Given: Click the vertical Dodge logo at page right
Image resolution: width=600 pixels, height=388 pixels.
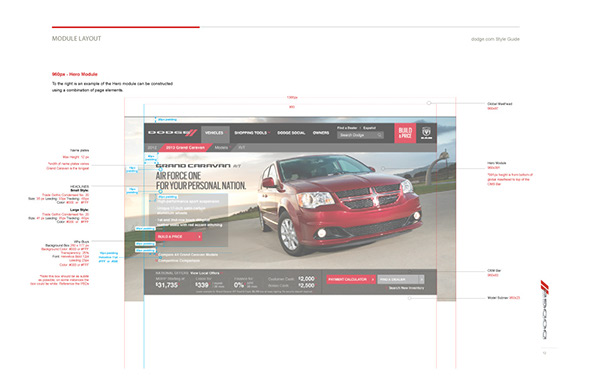Looking at the screenshot, I should [x=544, y=310].
